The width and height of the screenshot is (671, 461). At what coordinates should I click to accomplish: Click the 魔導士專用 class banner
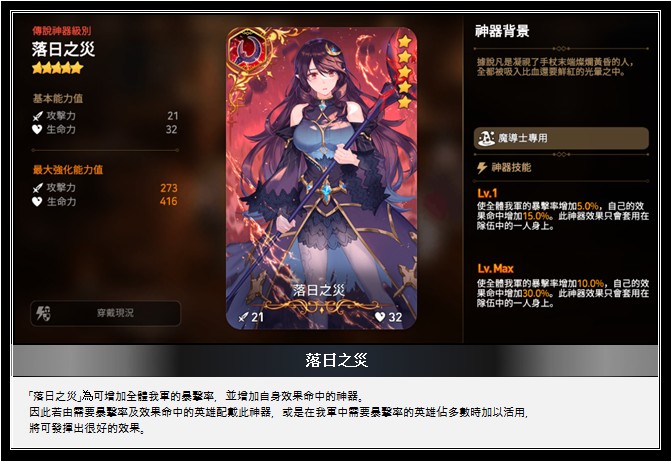561,138
